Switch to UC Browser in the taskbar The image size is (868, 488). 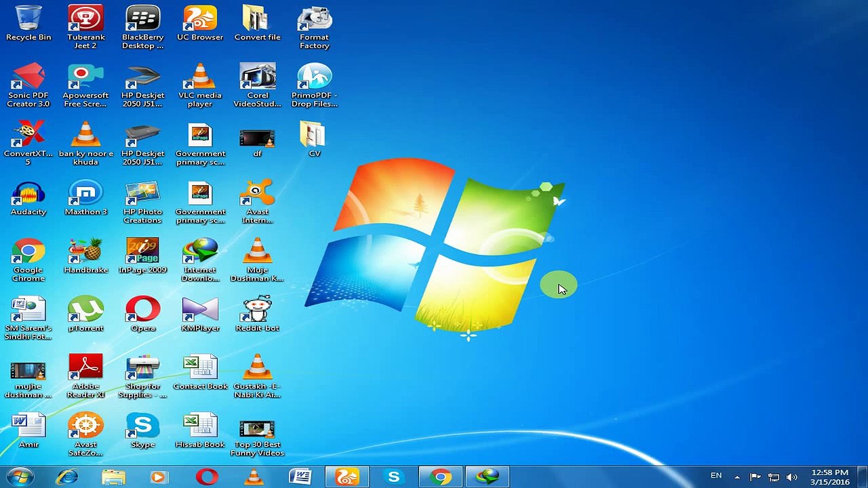pyautogui.click(x=347, y=477)
